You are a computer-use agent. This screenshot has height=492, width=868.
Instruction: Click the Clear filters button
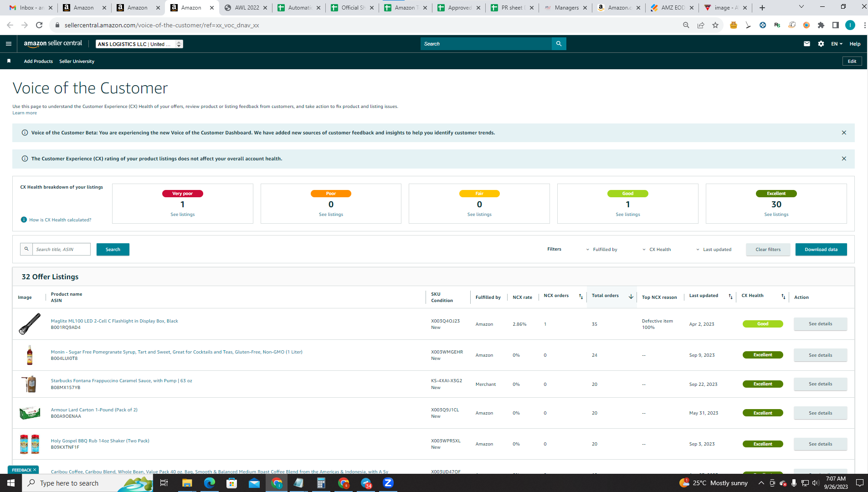click(x=768, y=250)
